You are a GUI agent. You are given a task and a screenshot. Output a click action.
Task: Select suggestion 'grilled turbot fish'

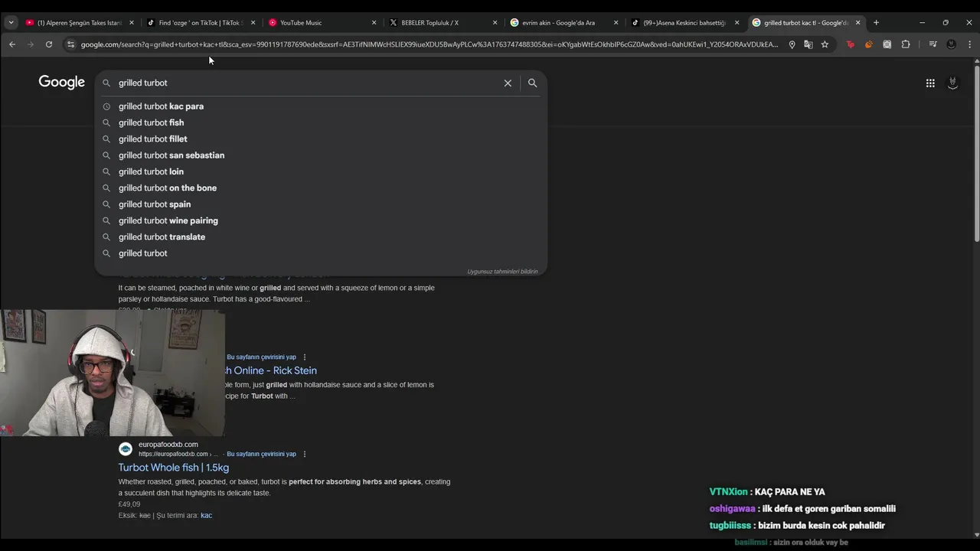321,122
